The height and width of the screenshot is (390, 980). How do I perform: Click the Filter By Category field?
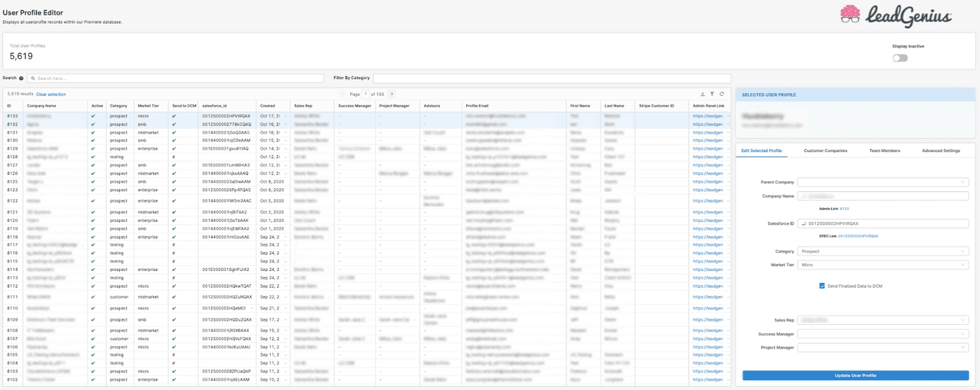click(552, 78)
